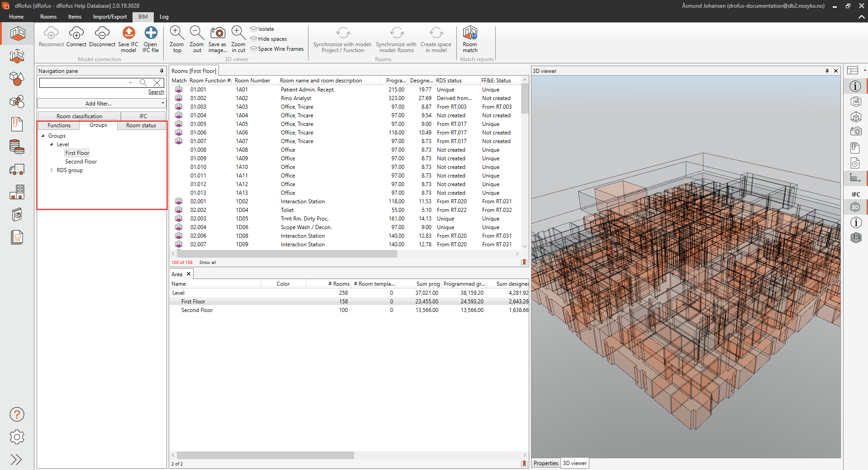The height and width of the screenshot is (470, 868).
Task: Click Show all rooms link
Action: coord(208,263)
